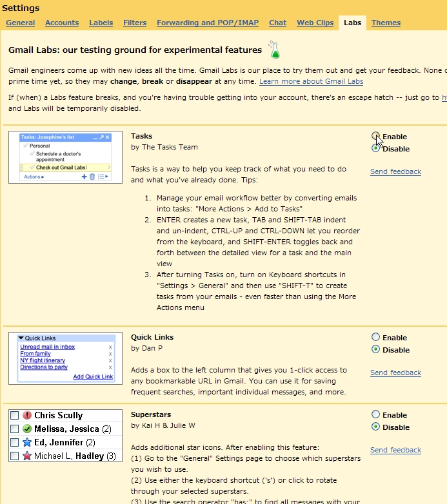Open Actions menu in Tasks preview
Screen dimensions: 447x504
point(34,177)
